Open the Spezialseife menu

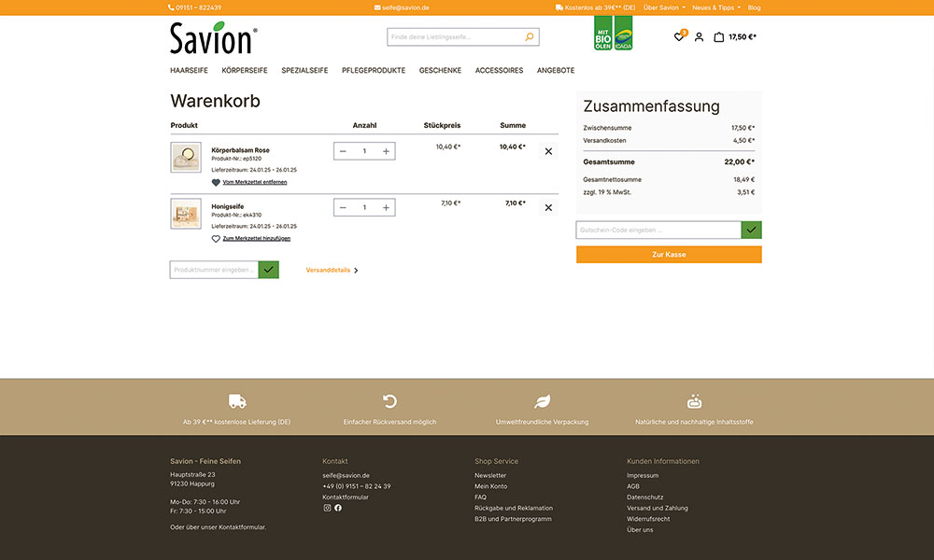[x=304, y=70]
